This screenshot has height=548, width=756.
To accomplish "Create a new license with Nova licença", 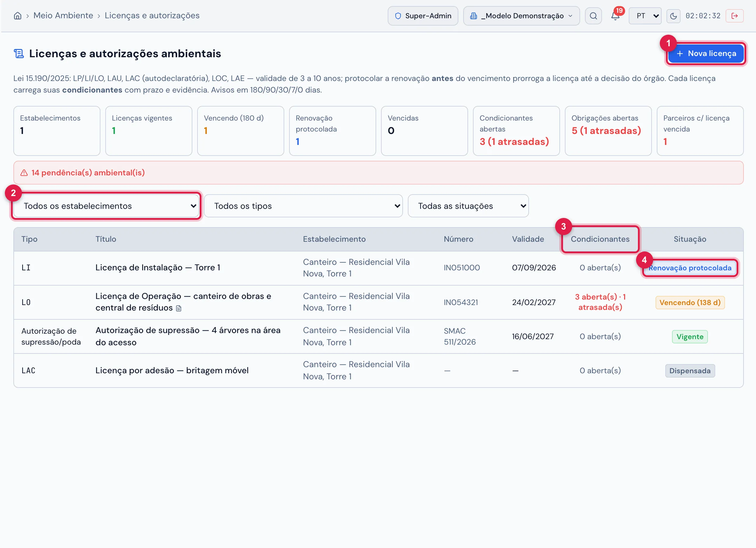I will point(706,53).
